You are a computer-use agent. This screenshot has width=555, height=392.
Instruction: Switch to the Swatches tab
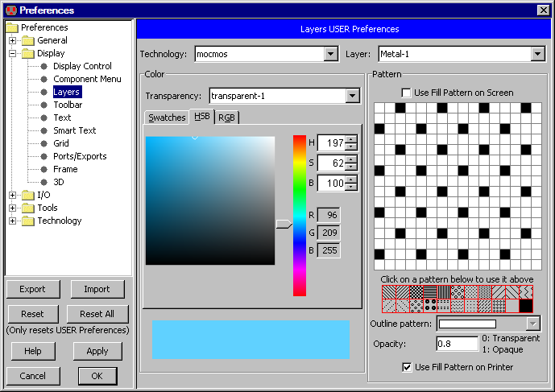pos(167,118)
